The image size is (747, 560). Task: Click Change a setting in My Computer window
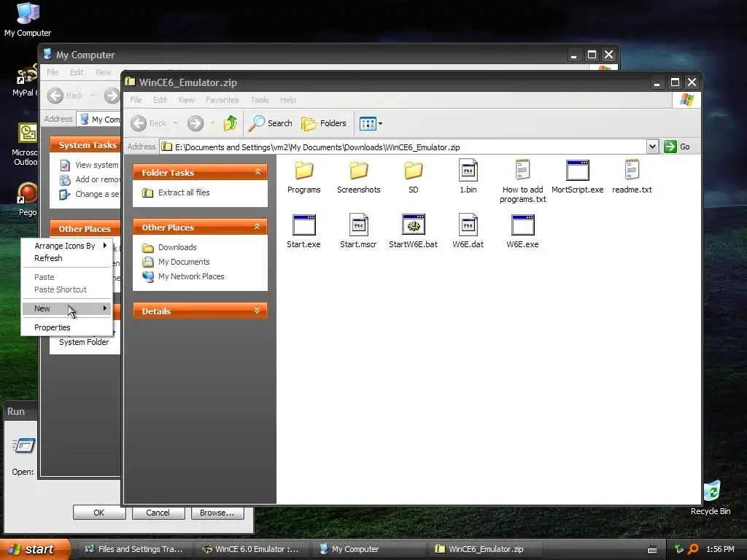[98, 194]
